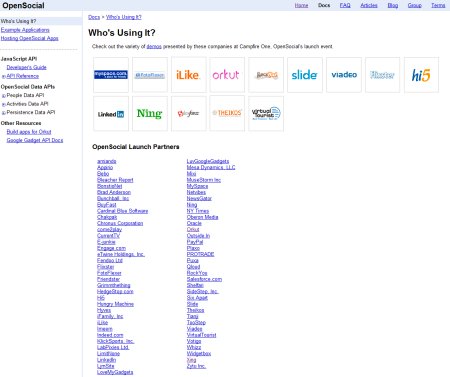Screen dimensions: 450x377
Task: Open the Indeed.com partner link
Action: tap(110, 335)
